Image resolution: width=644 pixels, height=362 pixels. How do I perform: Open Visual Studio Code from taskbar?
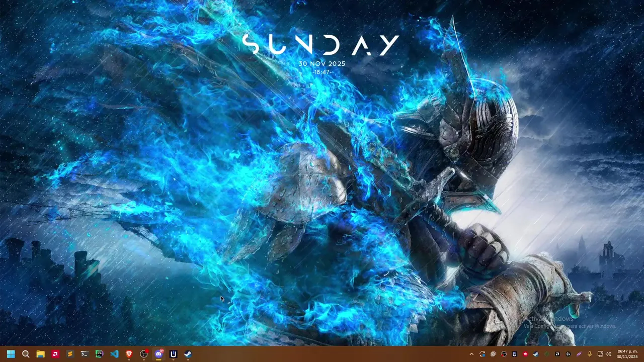(x=114, y=354)
